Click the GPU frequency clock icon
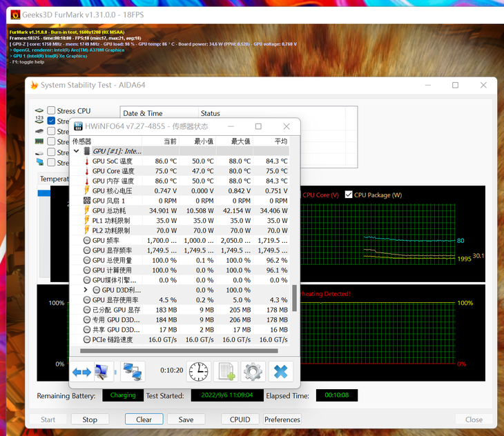The width and height of the screenshot is (504, 436). 87,240
